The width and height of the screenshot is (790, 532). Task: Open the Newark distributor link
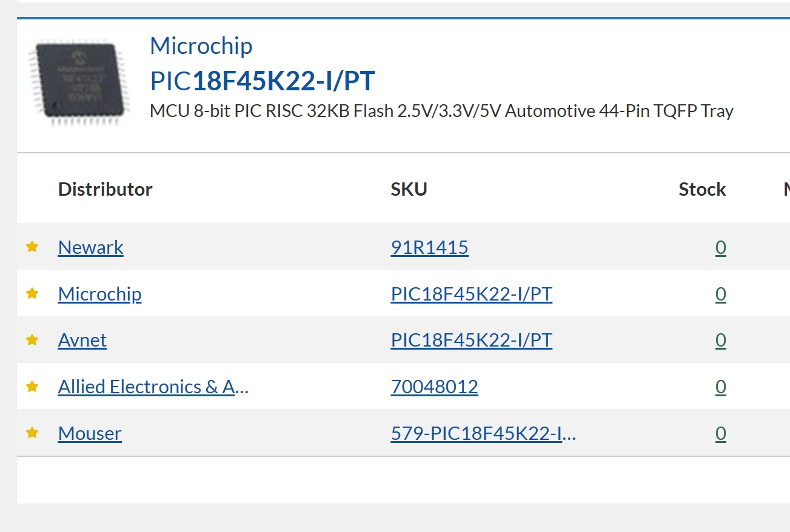[91, 247]
